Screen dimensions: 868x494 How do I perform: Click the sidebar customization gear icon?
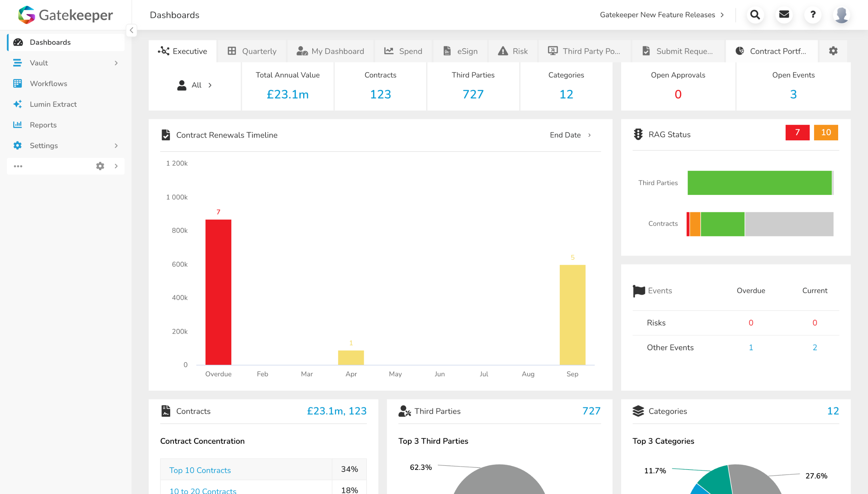tap(100, 166)
